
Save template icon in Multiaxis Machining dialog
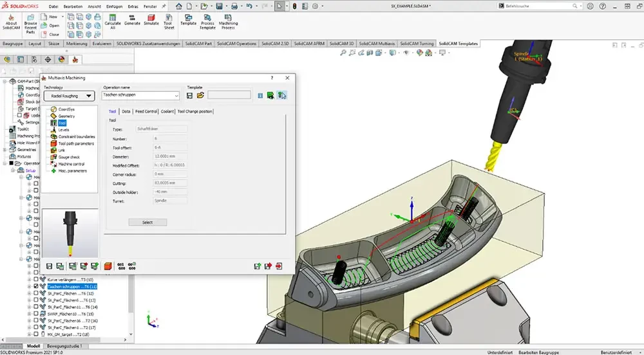189,96
